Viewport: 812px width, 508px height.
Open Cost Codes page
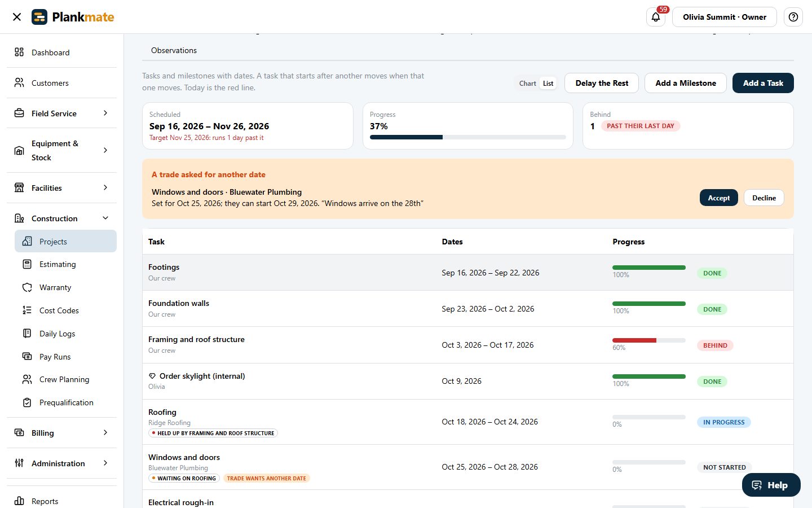click(65, 310)
